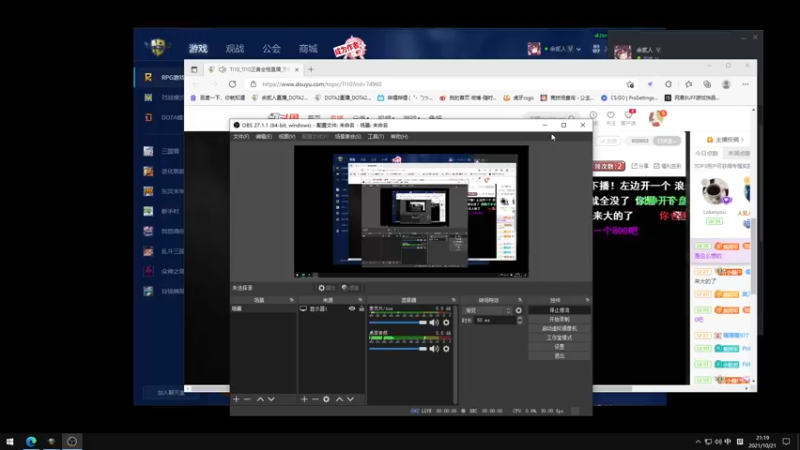Click Start Virtual Camera button in OBS
Viewport: 800px width, 450px height.
pos(559,329)
